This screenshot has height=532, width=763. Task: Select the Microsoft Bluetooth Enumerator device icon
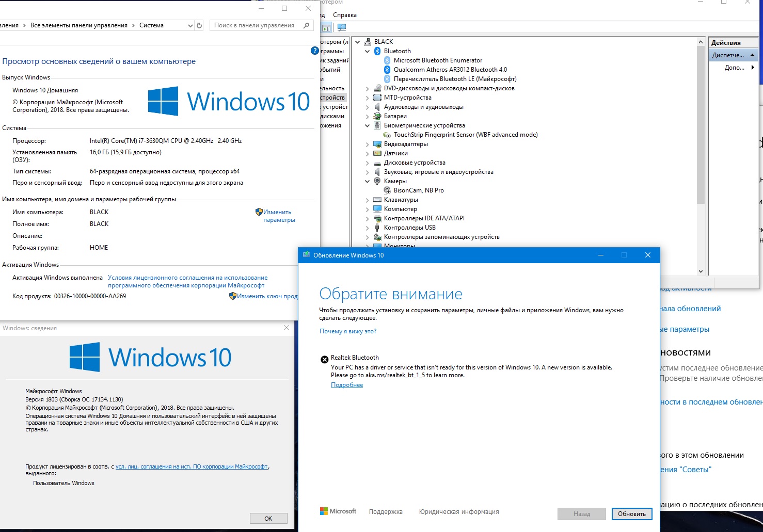387,60
